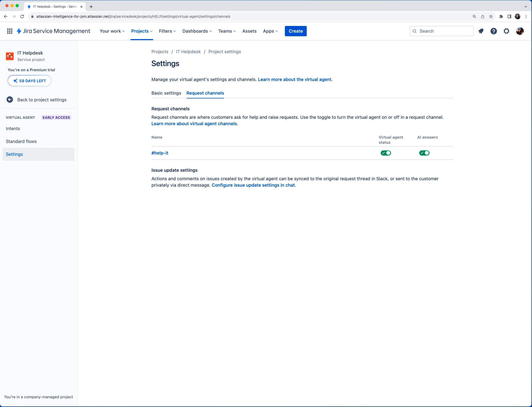Image resolution: width=532 pixels, height=407 pixels.
Task: Click the back arrow navigation icon
Action: point(6,17)
